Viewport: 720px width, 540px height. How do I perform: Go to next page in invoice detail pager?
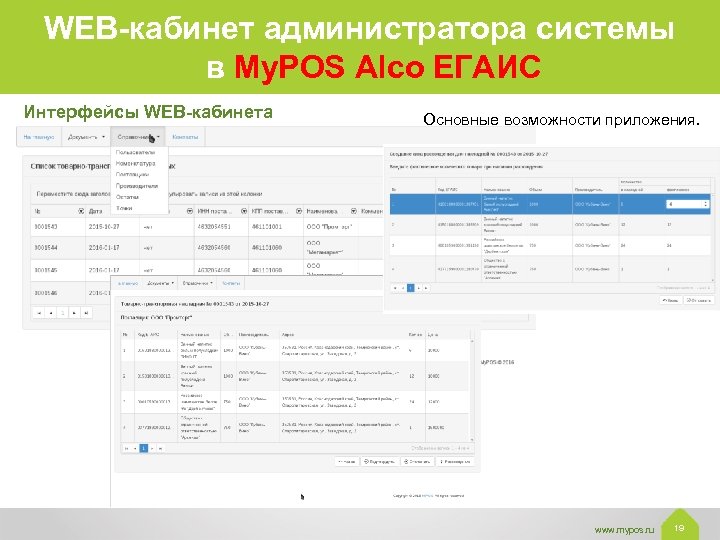pos(152,448)
